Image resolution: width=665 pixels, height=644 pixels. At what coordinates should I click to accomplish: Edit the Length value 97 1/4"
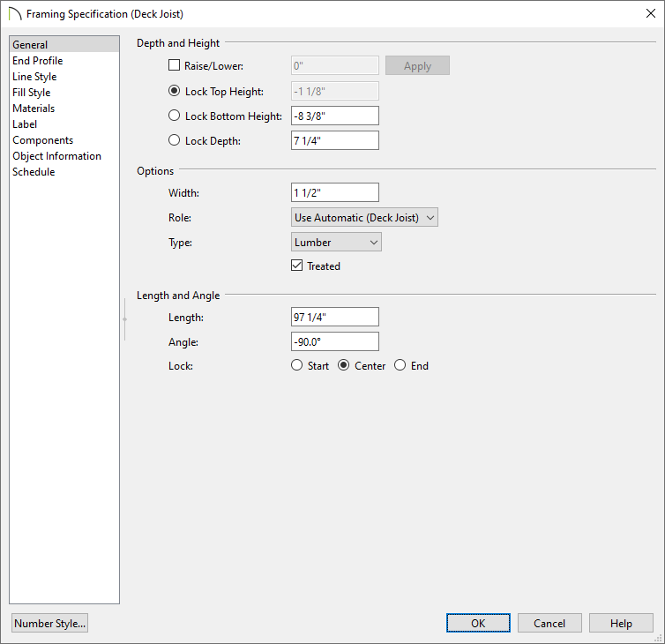pyautogui.click(x=334, y=317)
